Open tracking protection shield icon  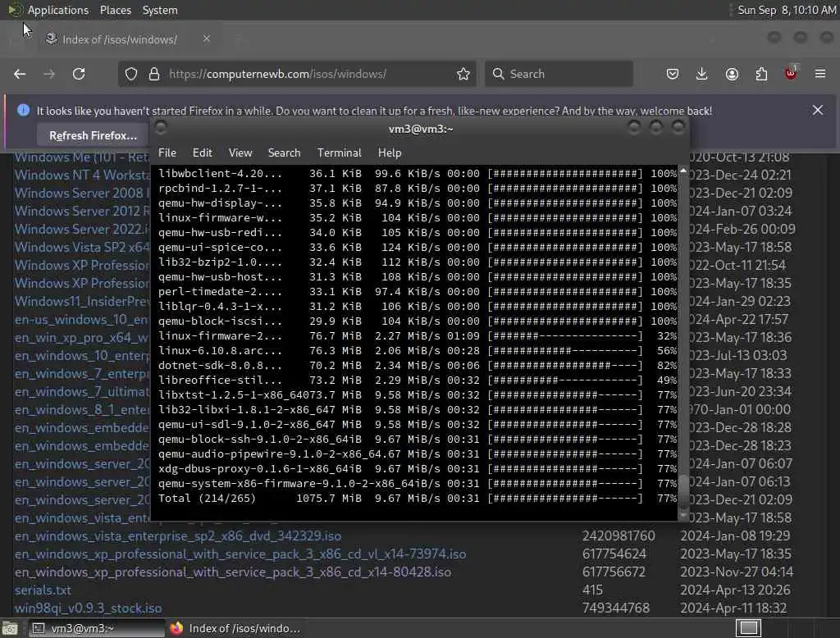point(131,74)
